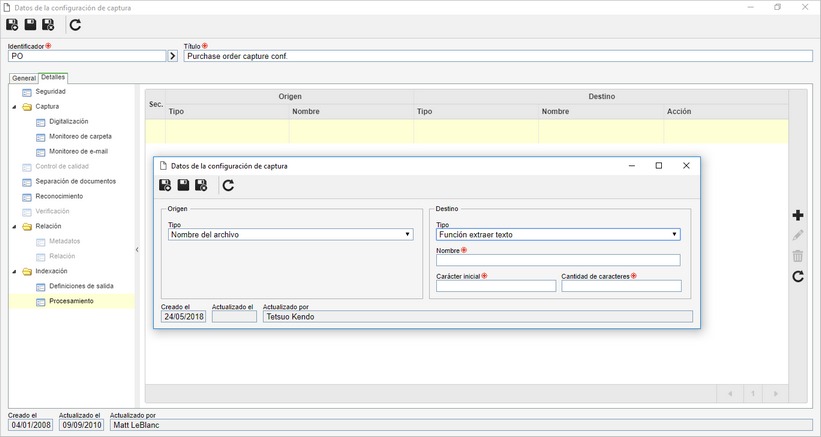Screen dimensions: 821x437
Task: Click the dialog Creado el date 24/05/2018
Action: [x=183, y=317]
